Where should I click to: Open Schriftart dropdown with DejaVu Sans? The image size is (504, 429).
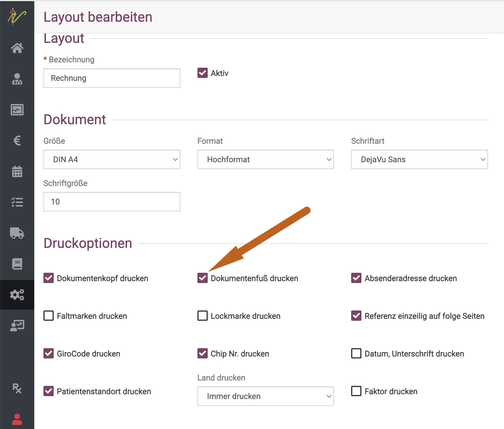point(419,159)
